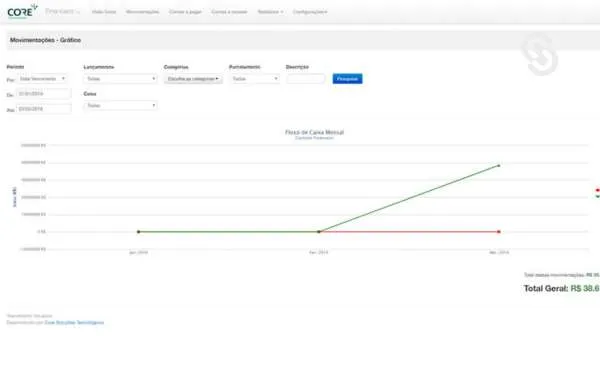Open the period type dropdown
This screenshot has width=600, height=375.
[42, 79]
